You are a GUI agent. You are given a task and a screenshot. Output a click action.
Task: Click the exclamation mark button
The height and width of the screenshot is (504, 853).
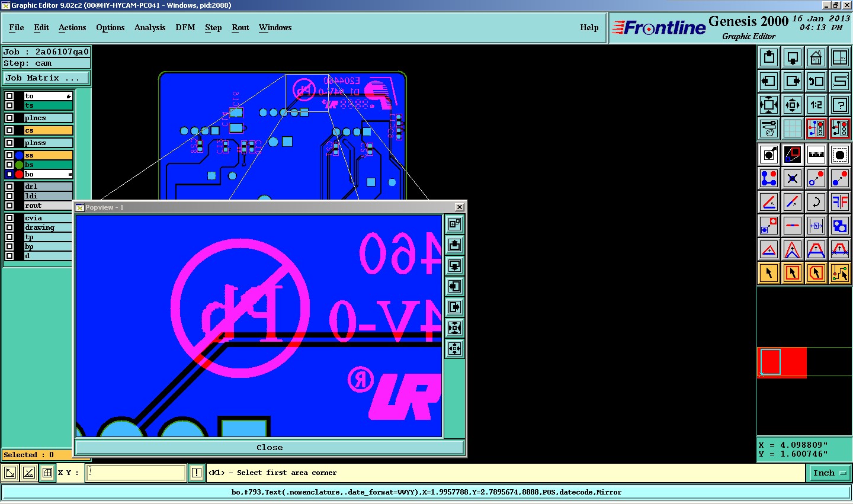[197, 473]
